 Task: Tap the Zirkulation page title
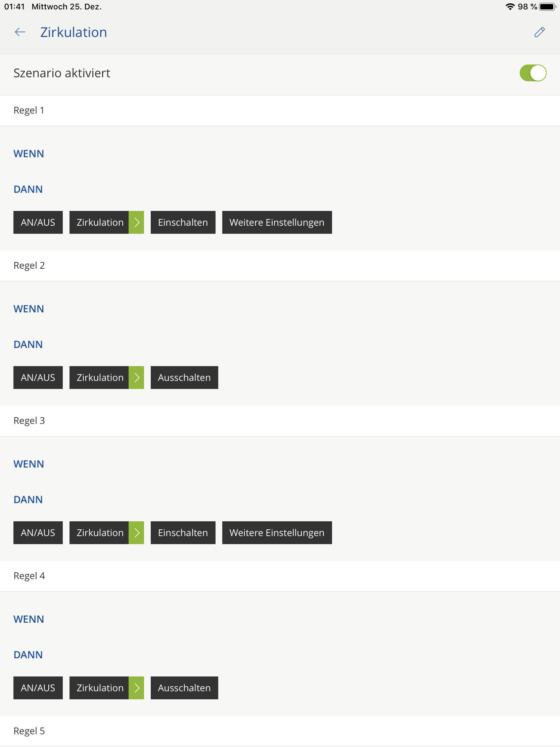74,32
